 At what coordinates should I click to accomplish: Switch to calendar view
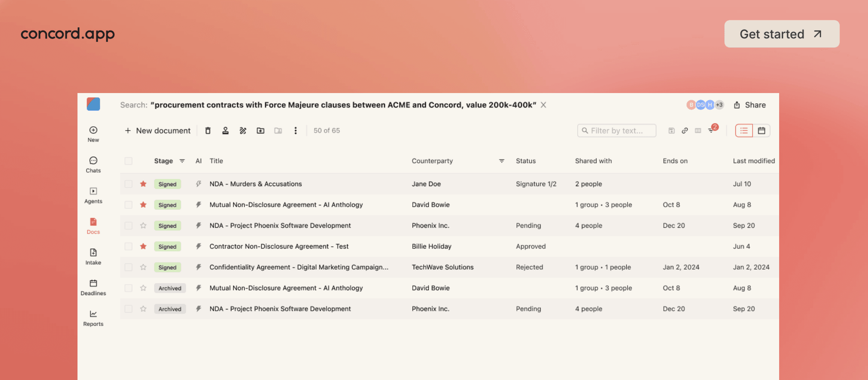(761, 131)
